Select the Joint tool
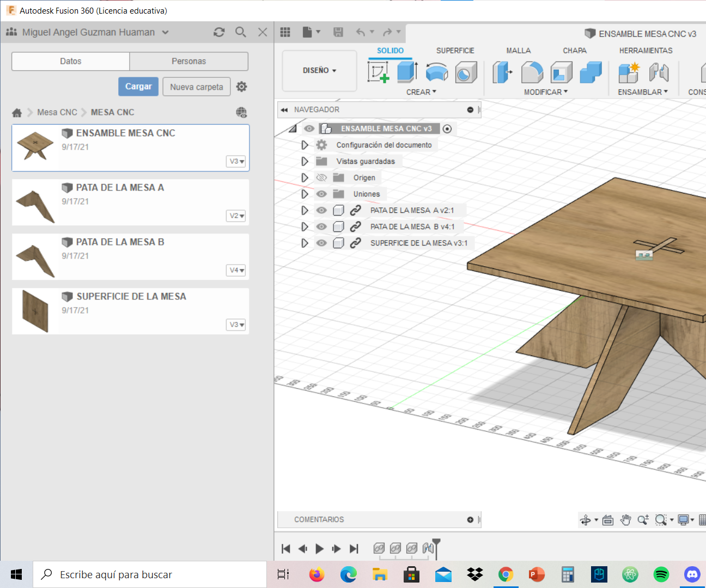This screenshot has height=588, width=706. [659, 72]
